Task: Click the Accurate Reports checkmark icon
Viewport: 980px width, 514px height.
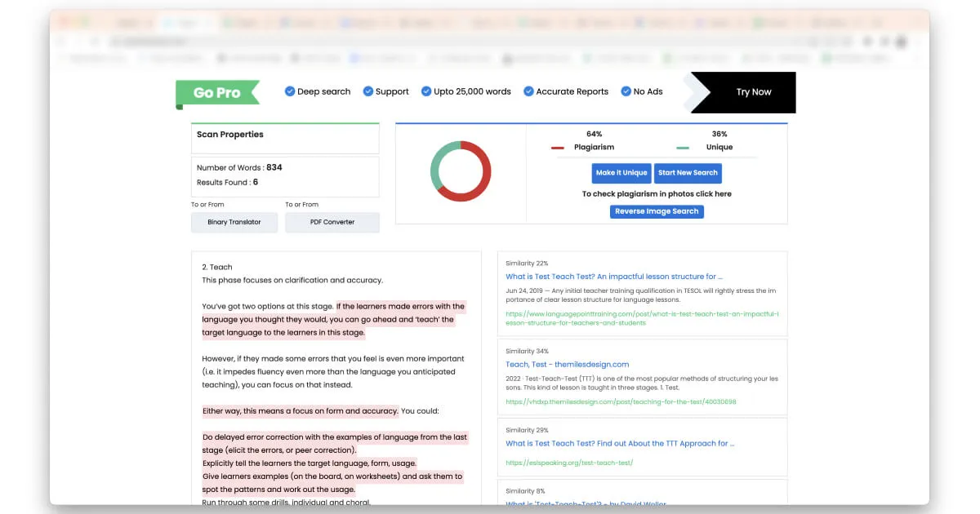Action: click(x=528, y=91)
